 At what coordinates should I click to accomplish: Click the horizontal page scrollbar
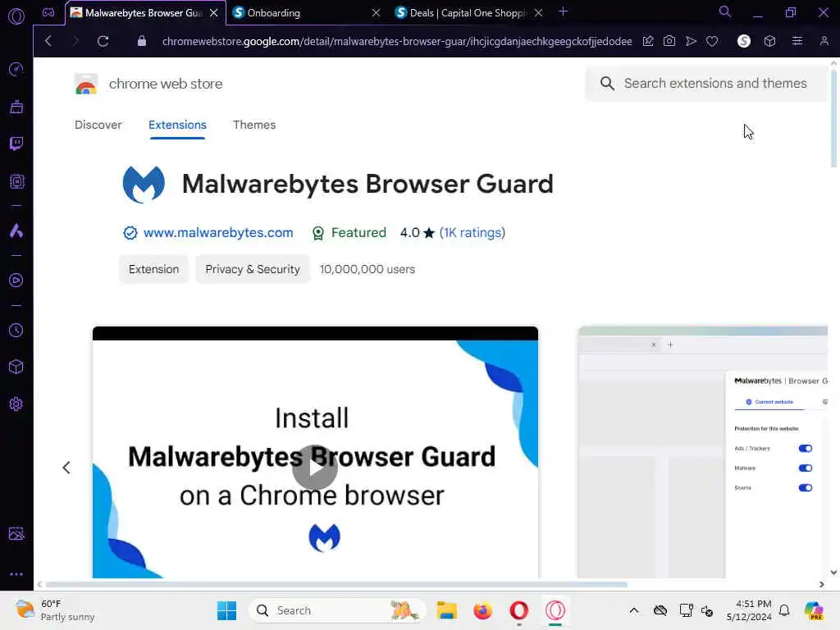pyautogui.click(x=336, y=584)
